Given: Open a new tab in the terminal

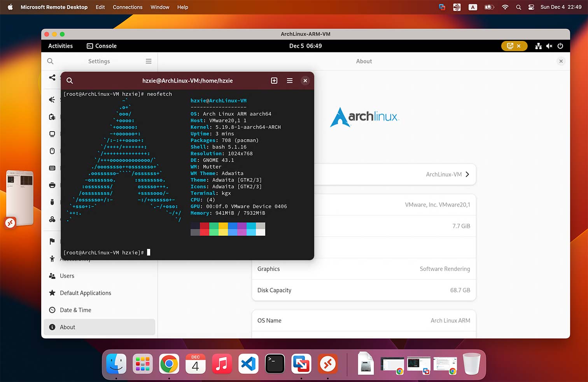Looking at the screenshot, I should 274,81.
